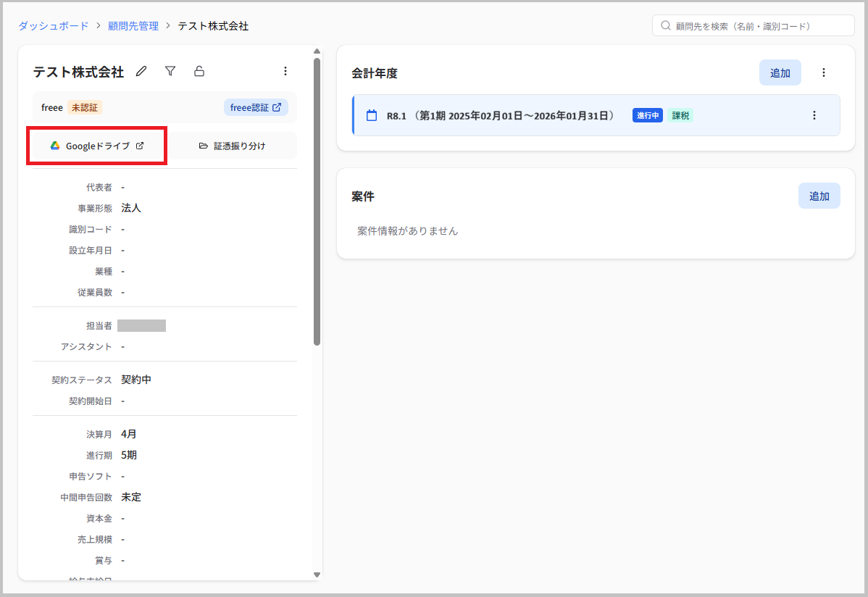Open the three-dot menu in the テスト株式会社 card
The image size is (868, 597).
coord(285,72)
